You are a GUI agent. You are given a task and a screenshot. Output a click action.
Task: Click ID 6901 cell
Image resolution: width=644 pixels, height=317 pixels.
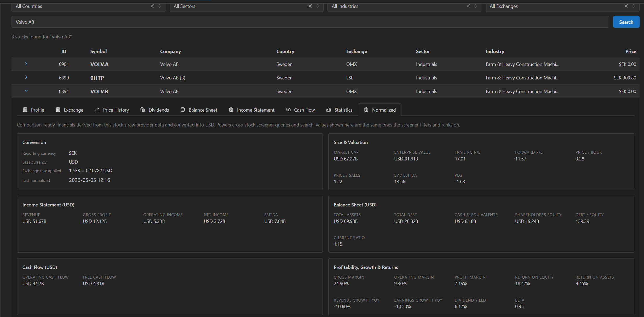pos(64,64)
